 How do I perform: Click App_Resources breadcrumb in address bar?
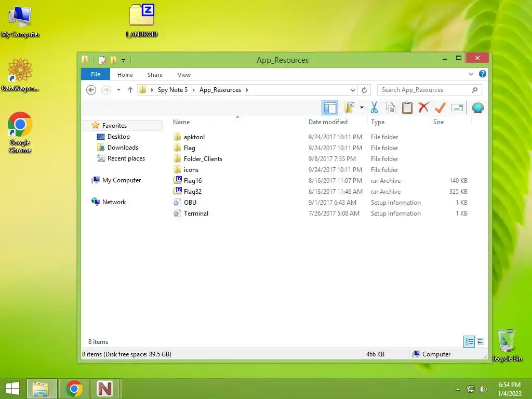[x=220, y=90]
